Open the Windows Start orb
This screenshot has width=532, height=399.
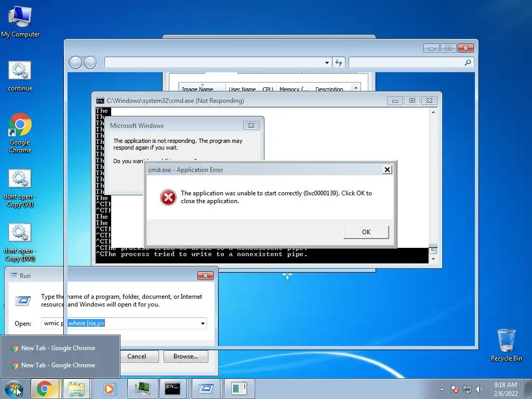tap(14, 389)
